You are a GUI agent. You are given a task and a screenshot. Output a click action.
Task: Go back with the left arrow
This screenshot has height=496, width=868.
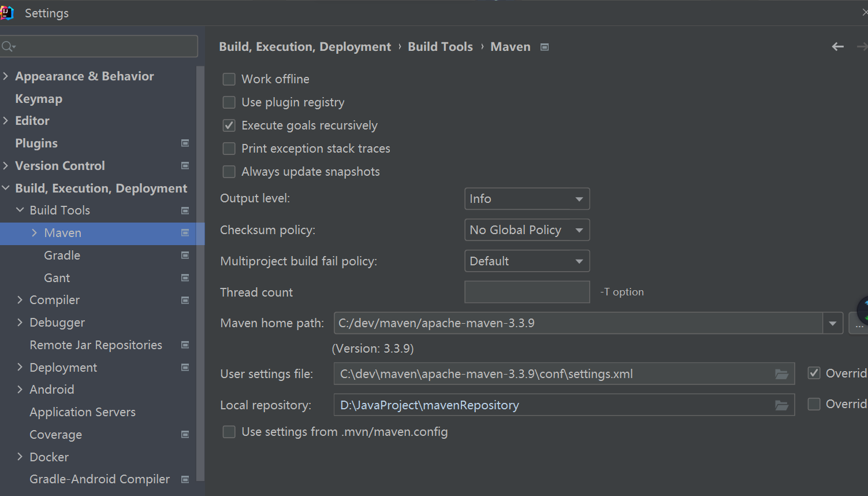point(837,47)
